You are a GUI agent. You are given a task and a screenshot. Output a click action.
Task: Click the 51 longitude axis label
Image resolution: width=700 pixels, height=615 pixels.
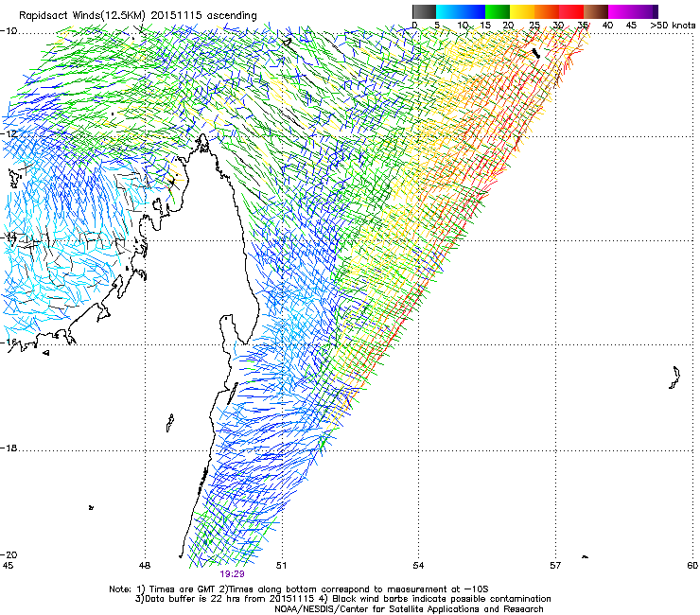281,566
